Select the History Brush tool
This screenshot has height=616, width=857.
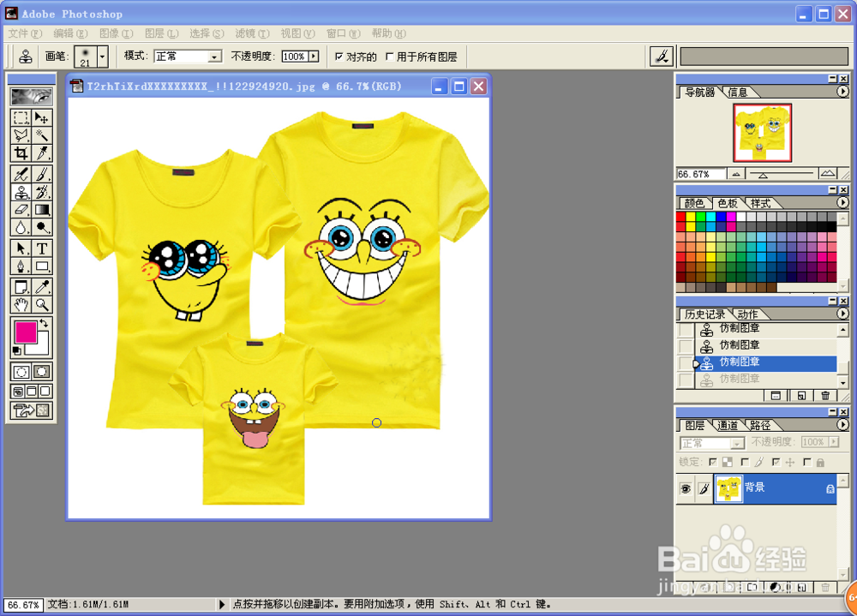pos(41,192)
